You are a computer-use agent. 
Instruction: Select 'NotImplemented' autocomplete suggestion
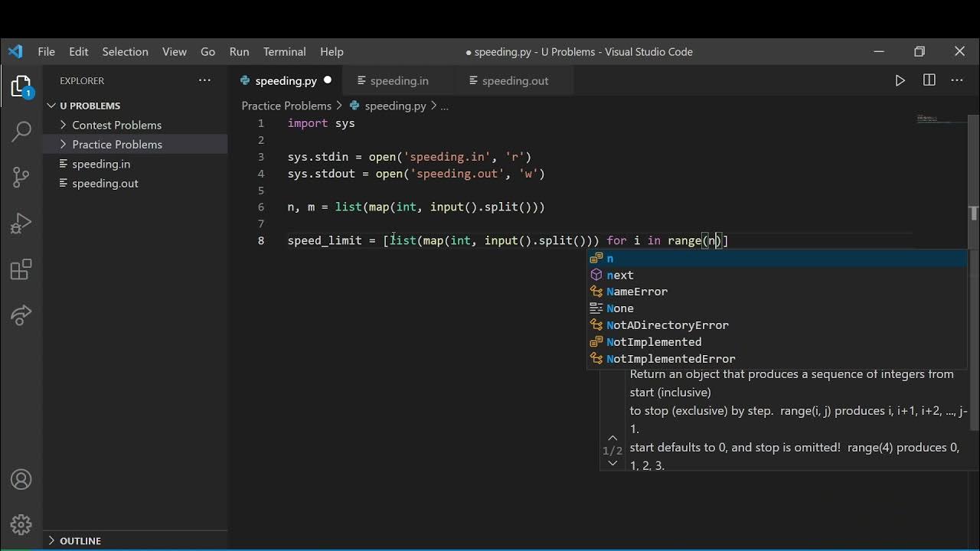pyautogui.click(x=777, y=342)
